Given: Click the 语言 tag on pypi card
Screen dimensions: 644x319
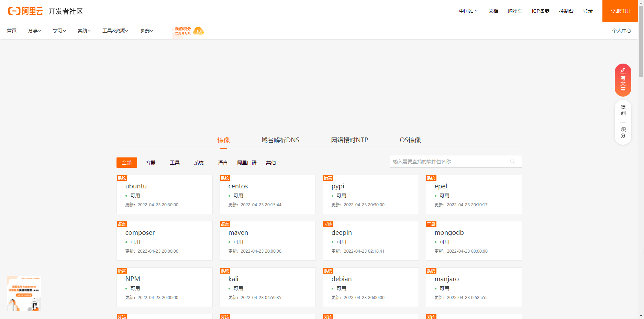Looking at the screenshot, I should [x=328, y=178].
